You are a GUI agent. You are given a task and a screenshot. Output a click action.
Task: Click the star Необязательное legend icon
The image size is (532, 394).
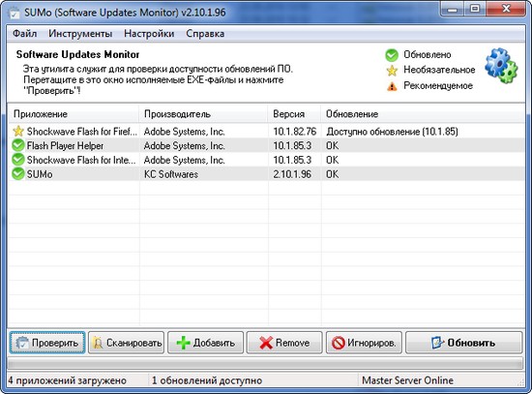(x=392, y=71)
